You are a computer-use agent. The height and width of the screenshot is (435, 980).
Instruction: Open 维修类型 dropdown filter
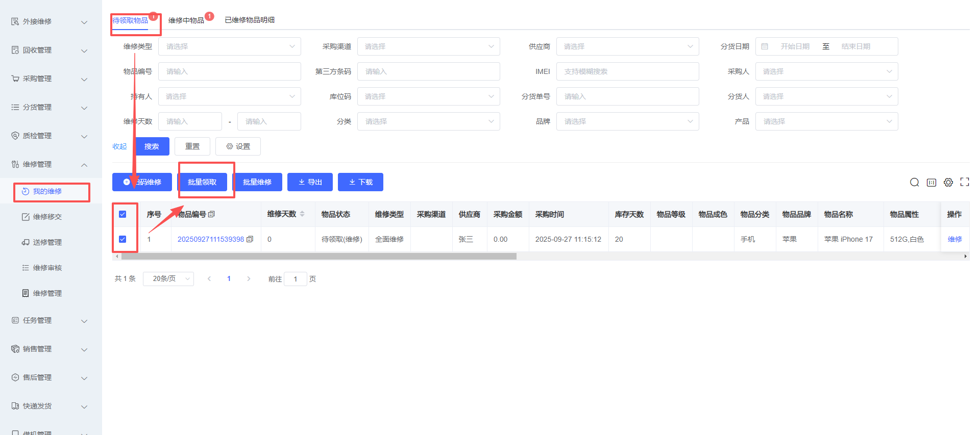(x=229, y=46)
